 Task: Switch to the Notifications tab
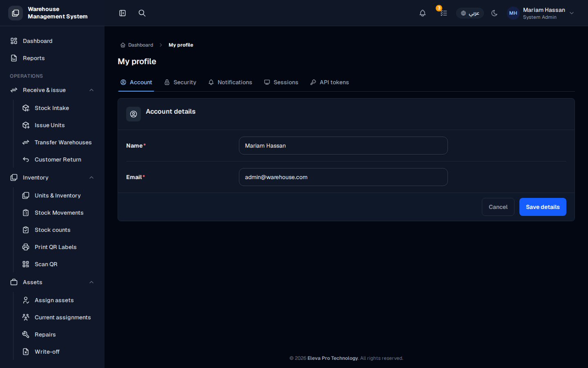[230, 82]
